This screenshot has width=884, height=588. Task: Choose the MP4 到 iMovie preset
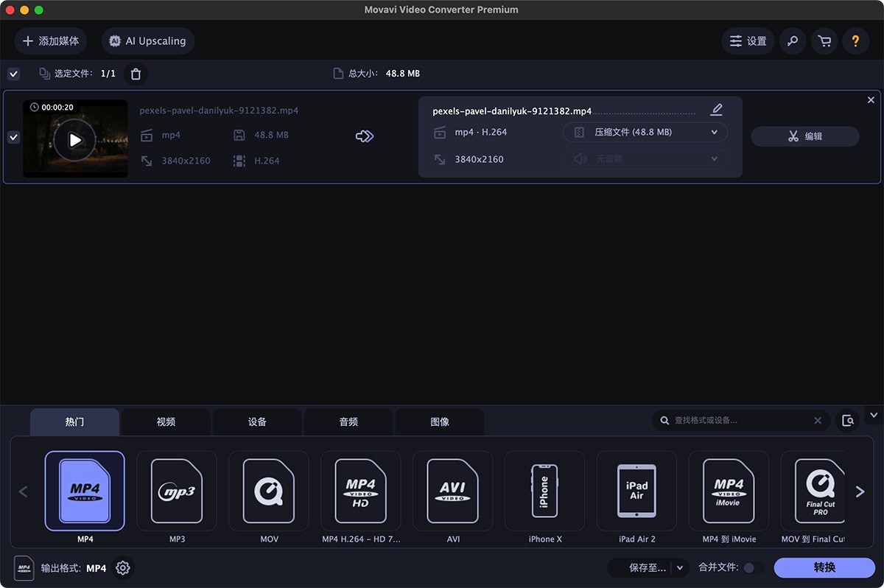729,491
